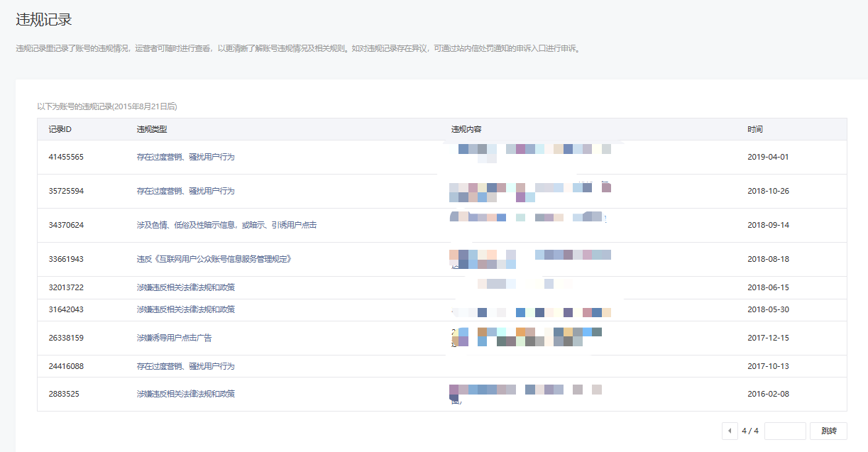Select the date 2018-09-14 cell
868x452 pixels.
pyautogui.click(x=768, y=225)
